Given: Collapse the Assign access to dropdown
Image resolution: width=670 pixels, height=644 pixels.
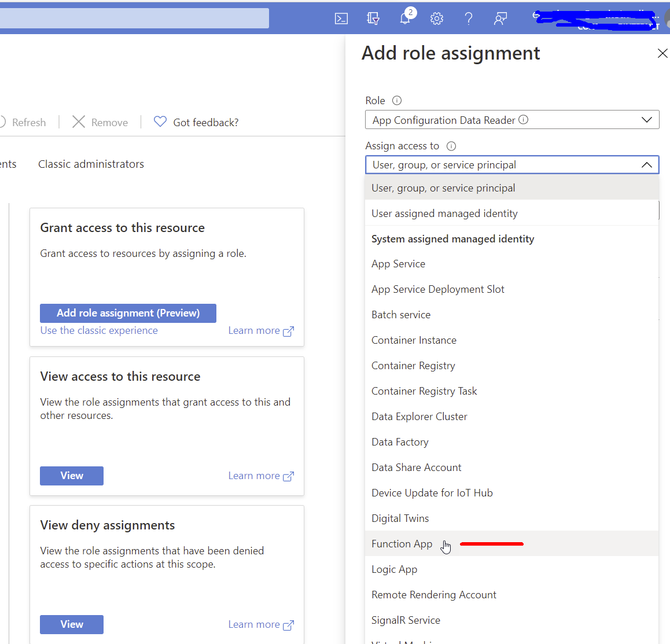Looking at the screenshot, I should [646, 165].
